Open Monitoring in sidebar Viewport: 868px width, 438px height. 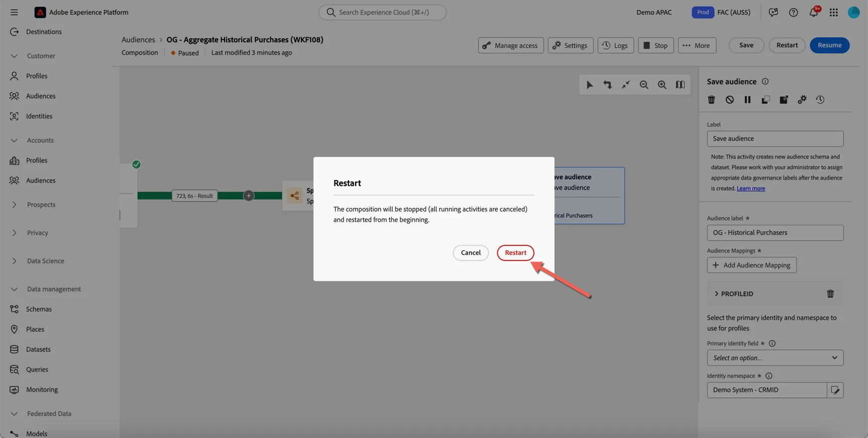(42, 390)
